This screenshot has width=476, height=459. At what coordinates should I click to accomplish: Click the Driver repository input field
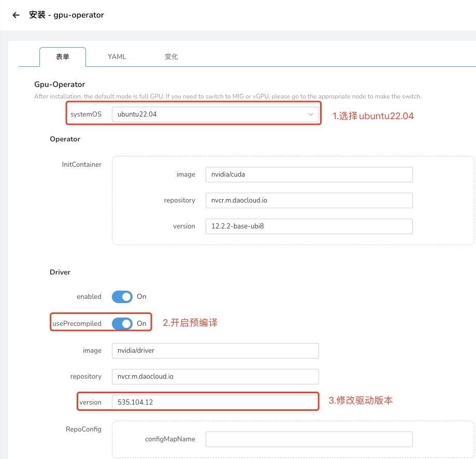[x=215, y=377]
